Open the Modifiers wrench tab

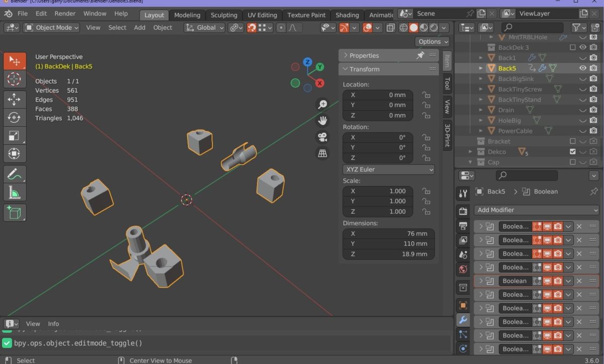464,320
